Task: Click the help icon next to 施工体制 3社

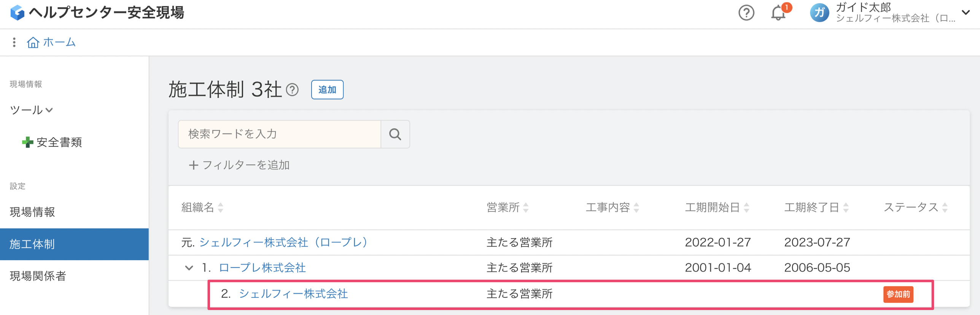Action: click(292, 90)
